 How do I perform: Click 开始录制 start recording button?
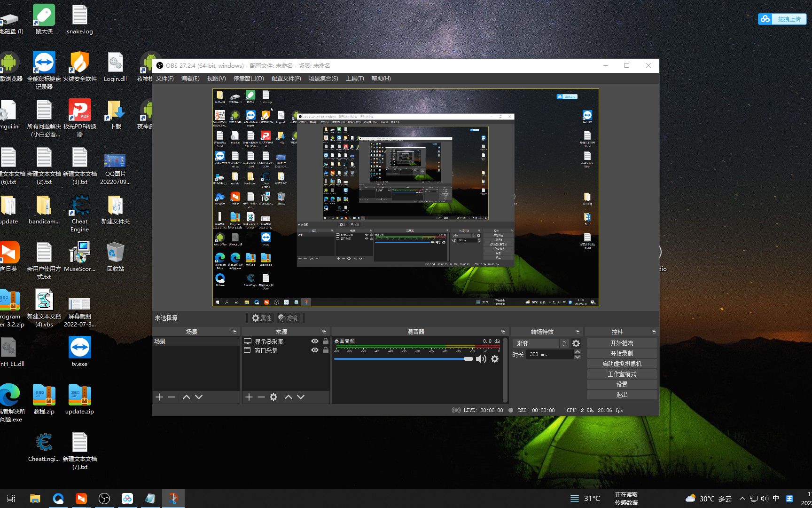(622, 353)
